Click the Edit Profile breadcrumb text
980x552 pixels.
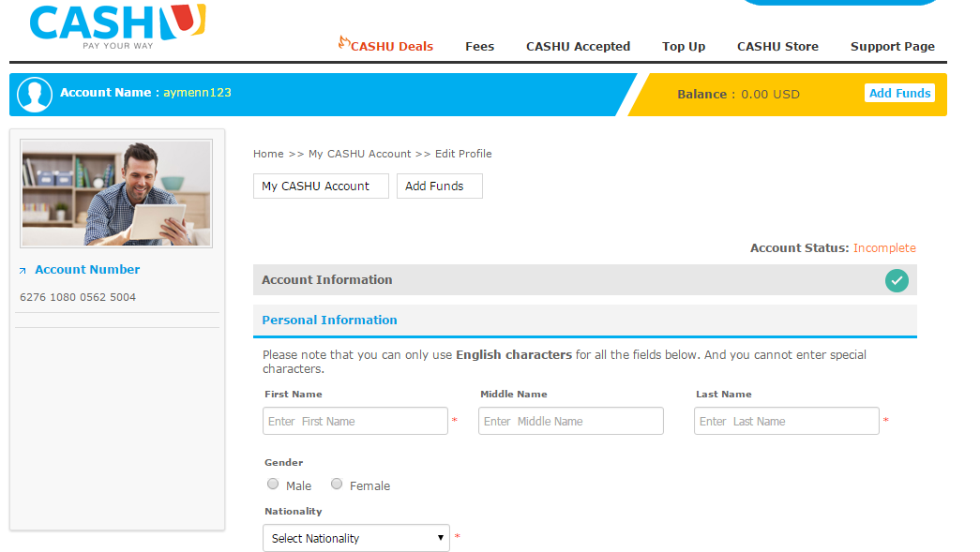pos(463,154)
